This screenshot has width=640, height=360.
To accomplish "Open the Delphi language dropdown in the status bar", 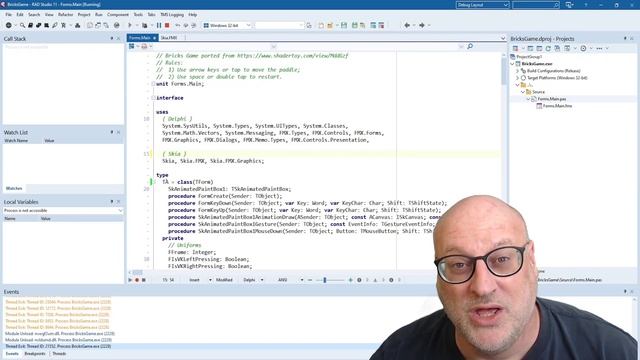I will tap(262, 280).
